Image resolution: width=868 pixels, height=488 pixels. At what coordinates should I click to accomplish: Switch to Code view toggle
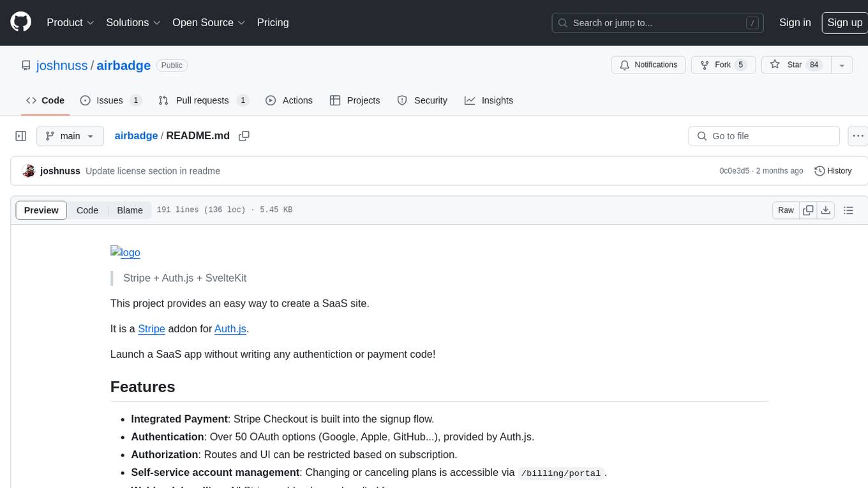click(87, 210)
